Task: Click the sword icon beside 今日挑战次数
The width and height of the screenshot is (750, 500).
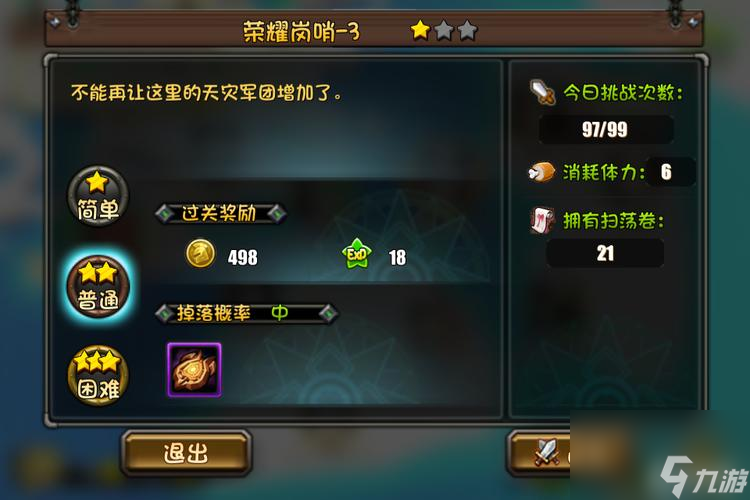Action: pyautogui.click(x=543, y=91)
